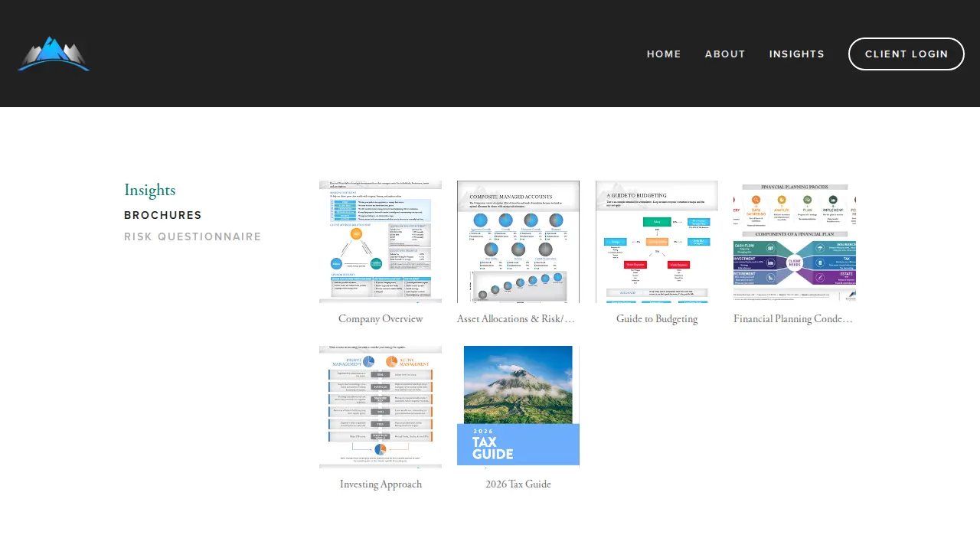The image size is (980, 551).
Task: Select Insights in the navigation bar
Action: click(x=797, y=54)
